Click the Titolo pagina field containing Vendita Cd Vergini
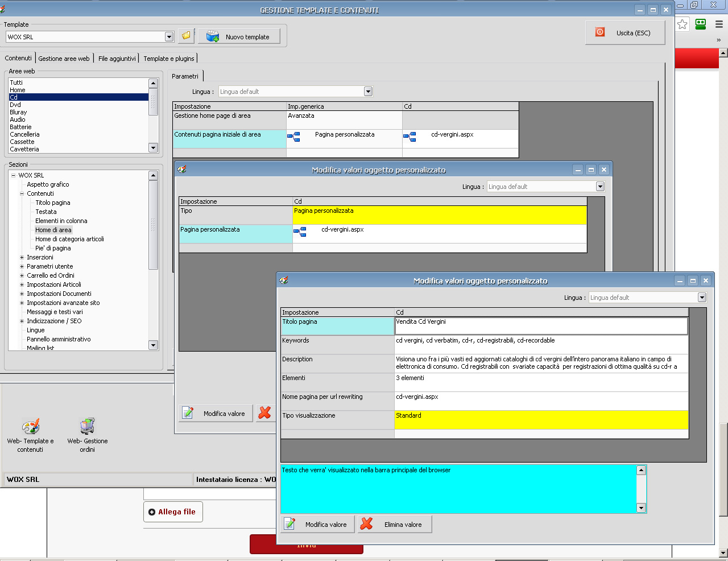The image size is (728, 561). (541, 326)
